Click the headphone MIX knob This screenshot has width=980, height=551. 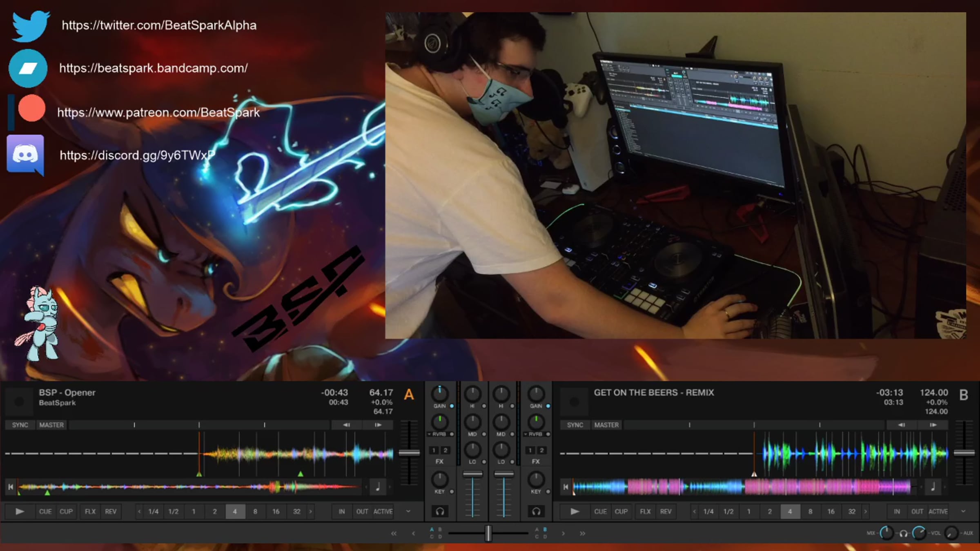(x=886, y=533)
